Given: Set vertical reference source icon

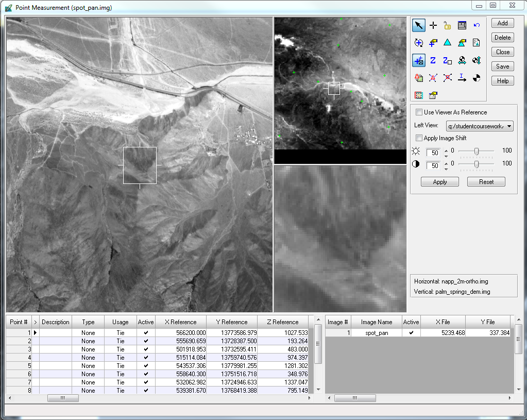Looking at the screenshot, I should click(477, 60).
